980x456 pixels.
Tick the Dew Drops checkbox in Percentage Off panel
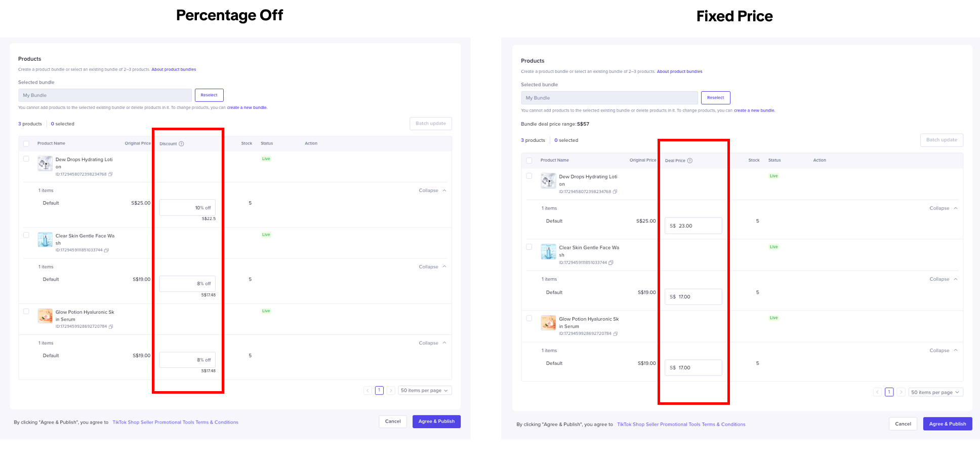tap(26, 159)
